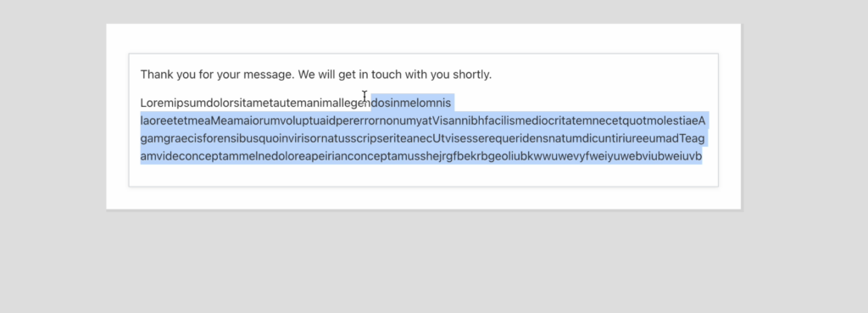The image size is (868, 313).
Task: Click the line starting with "amvideconceptammel"
Action: tap(421, 156)
